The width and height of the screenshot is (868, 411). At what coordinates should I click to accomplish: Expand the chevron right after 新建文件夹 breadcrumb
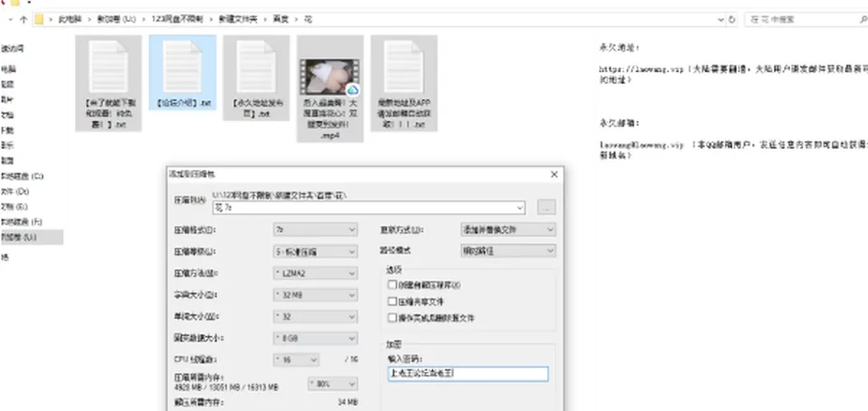click(x=266, y=19)
